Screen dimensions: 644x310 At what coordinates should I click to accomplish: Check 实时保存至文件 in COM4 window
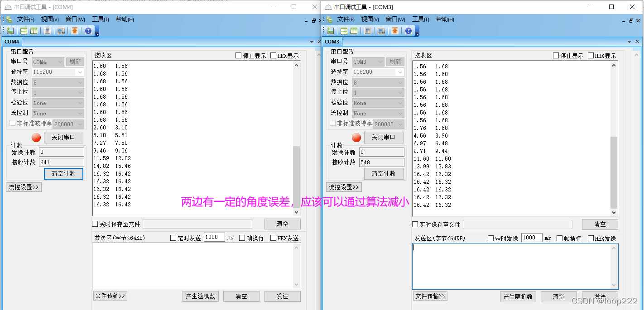95,224
